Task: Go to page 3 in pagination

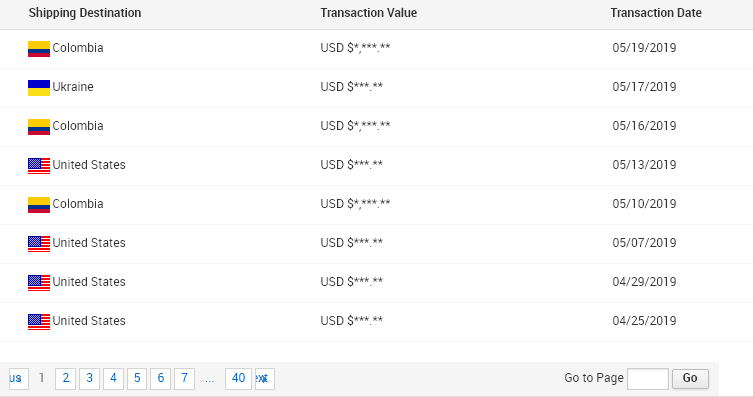Action: [89, 379]
